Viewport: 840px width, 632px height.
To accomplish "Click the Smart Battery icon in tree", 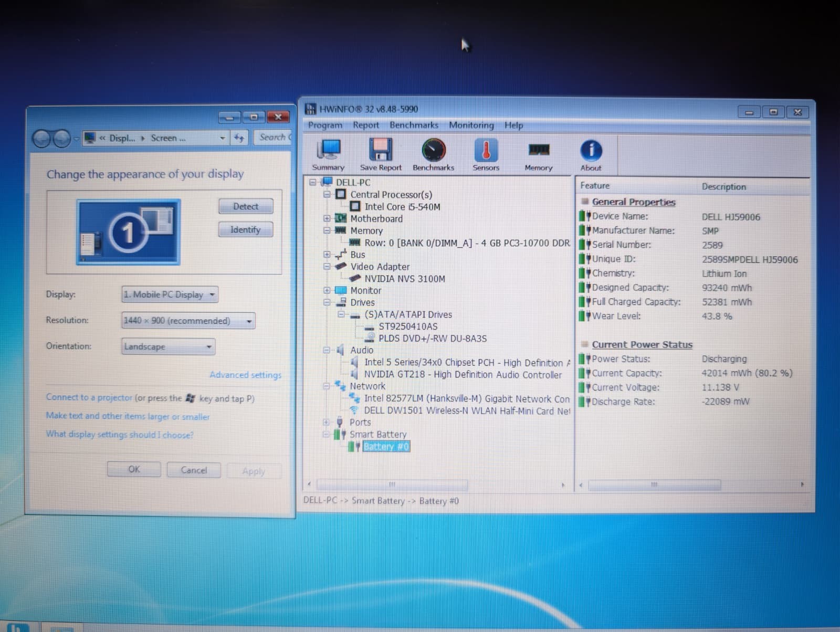I will [340, 434].
